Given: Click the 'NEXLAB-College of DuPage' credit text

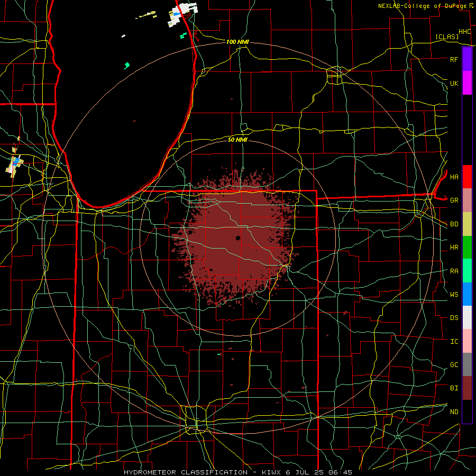Looking at the screenshot, I should pyautogui.click(x=422, y=6).
